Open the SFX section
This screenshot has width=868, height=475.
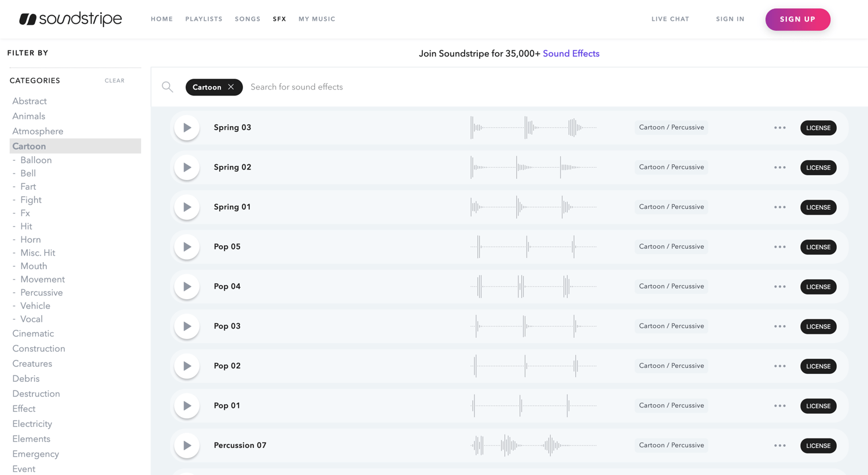tap(279, 19)
